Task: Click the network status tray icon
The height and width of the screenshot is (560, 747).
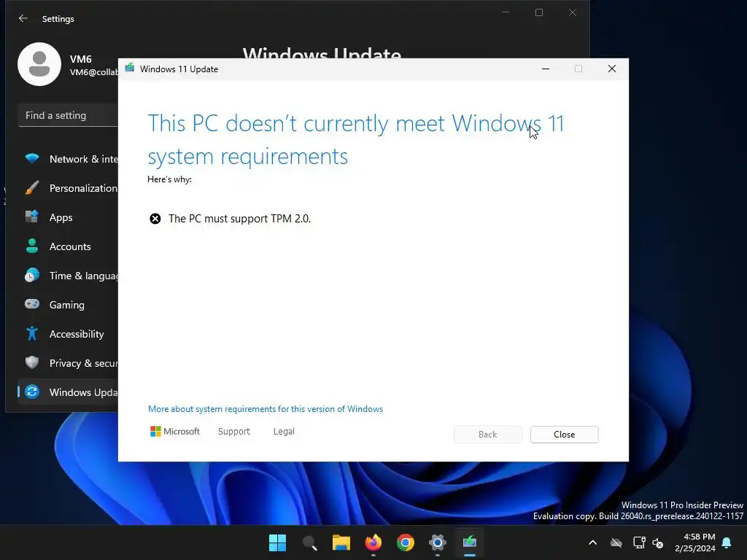Action: click(639, 542)
